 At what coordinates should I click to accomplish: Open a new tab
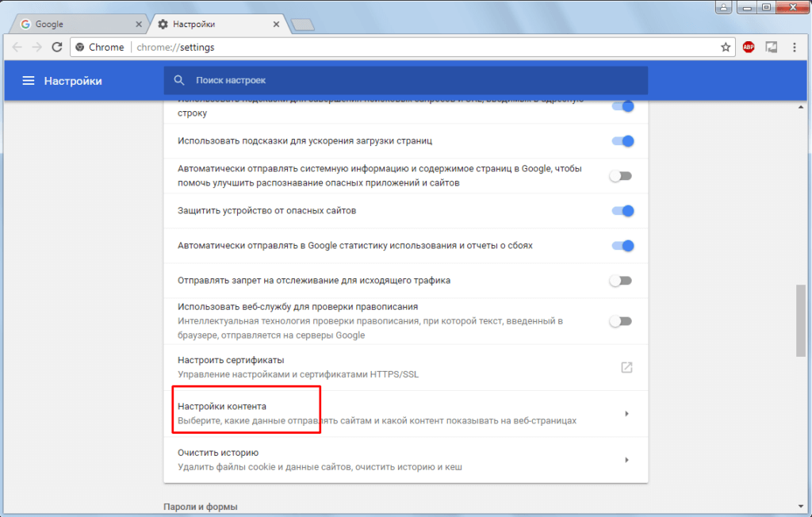tap(302, 25)
